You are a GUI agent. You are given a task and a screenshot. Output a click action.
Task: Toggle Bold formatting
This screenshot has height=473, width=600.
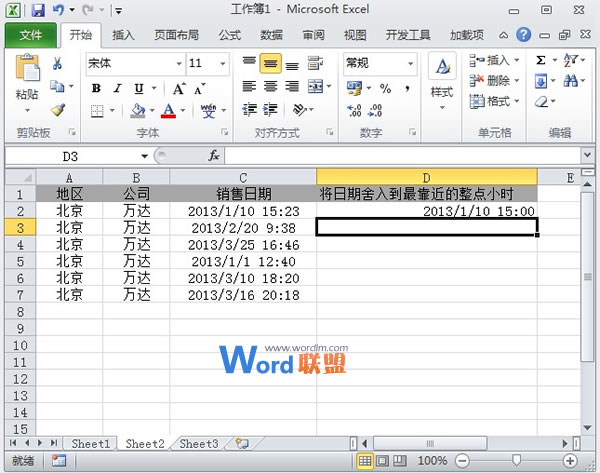[97, 88]
